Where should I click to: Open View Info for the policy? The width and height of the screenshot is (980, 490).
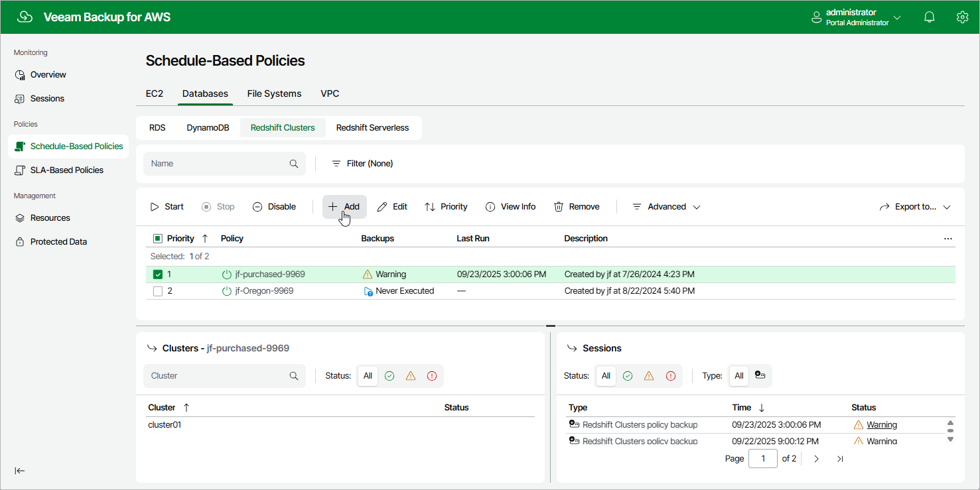[510, 207]
